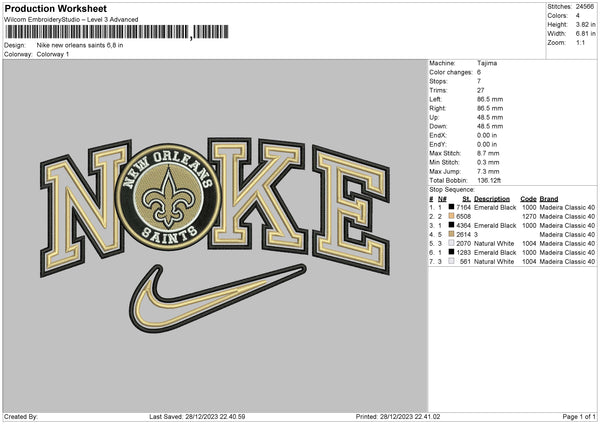Click the black swatch beside stitch count 4364
This screenshot has height=424, width=600.
pos(452,225)
